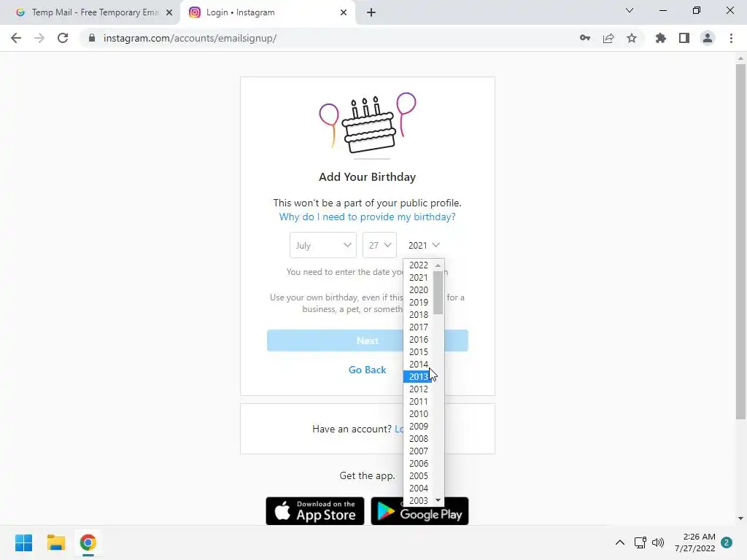Image resolution: width=747 pixels, height=560 pixels.
Task: Open Chrome profile avatar
Action: [708, 38]
